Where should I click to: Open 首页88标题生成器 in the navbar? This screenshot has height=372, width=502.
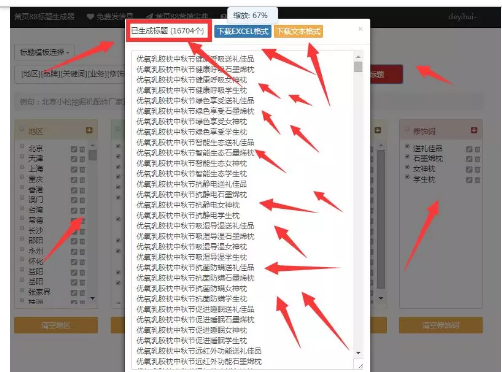(44, 17)
